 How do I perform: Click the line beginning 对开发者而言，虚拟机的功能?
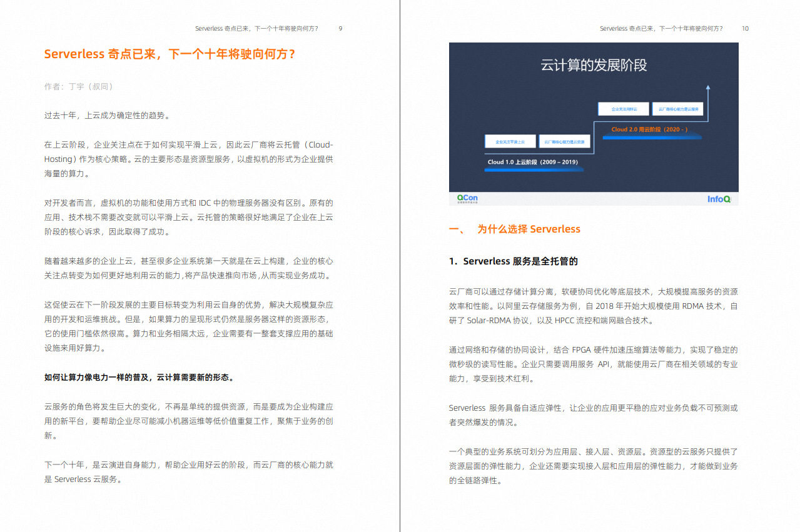click(188, 203)
